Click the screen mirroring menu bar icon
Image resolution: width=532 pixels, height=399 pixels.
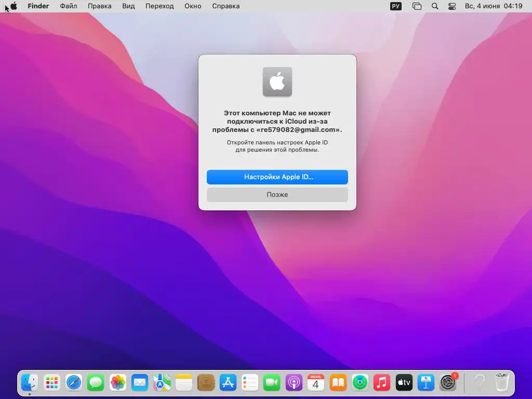tap(417, 6)
